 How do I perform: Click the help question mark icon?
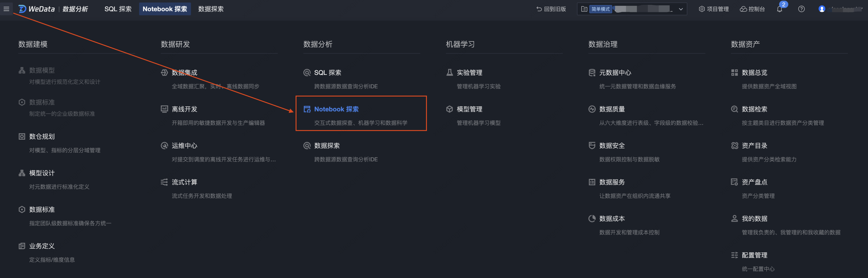(x=801, y=9)
